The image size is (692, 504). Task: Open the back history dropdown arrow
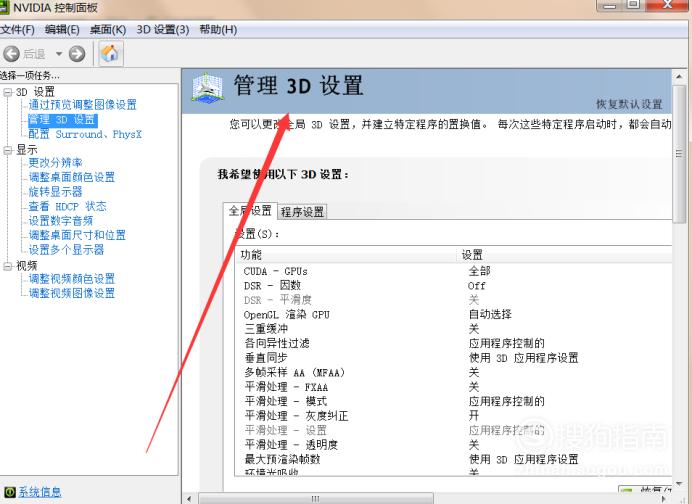[x=59, y=54]
